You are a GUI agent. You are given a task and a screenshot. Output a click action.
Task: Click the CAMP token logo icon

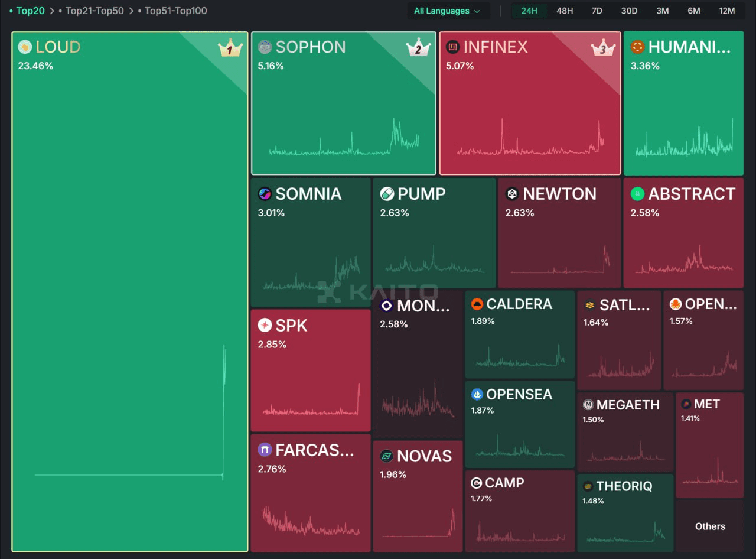(477, 483)
